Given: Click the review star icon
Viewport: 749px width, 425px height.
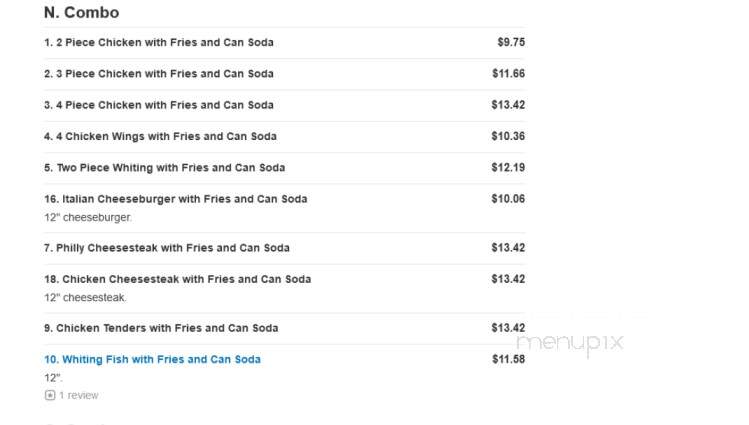Looking at the screenshot, I should pyautogui.click(x=50, y=395).
